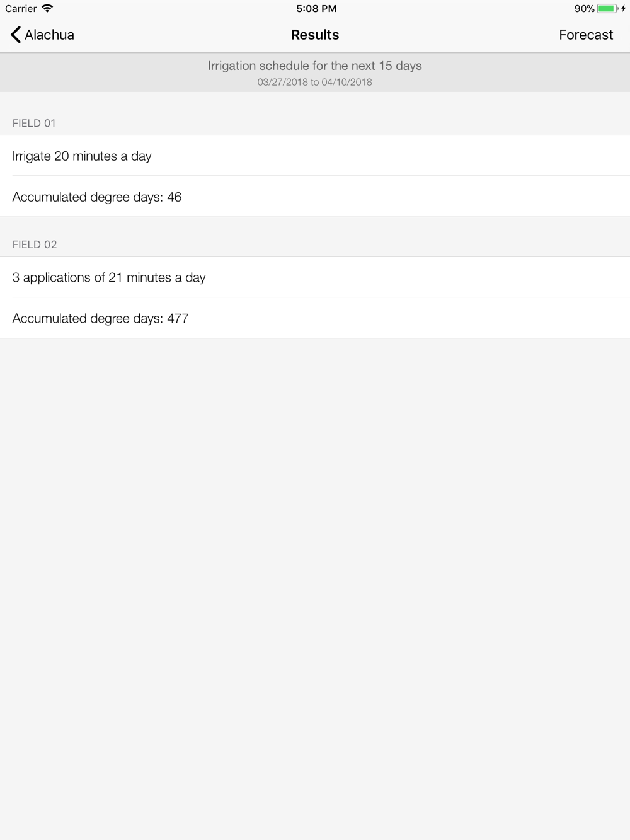Select Accumulated degree days: 46 row
The height and width of the screenshot is (840, 630).
coord(315,197)
